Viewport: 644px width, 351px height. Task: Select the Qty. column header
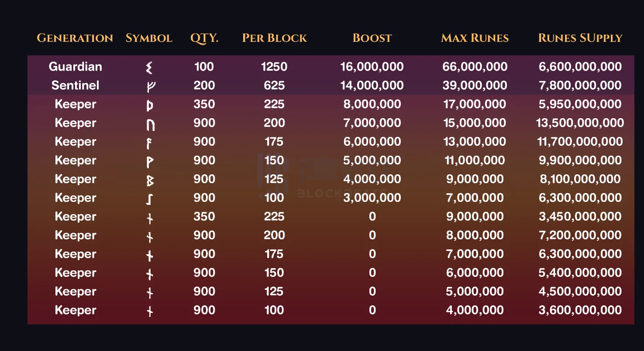[204, 38]
